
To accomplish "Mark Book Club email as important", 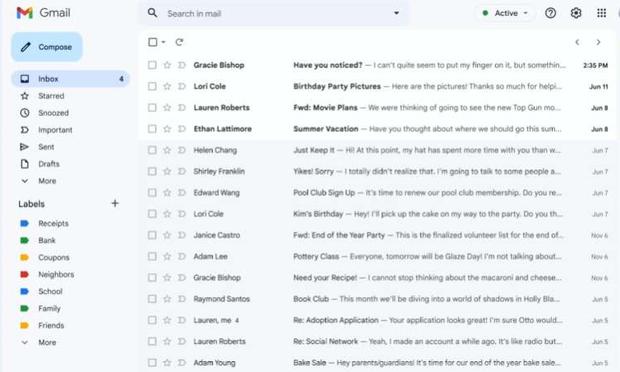I will 181,299.
